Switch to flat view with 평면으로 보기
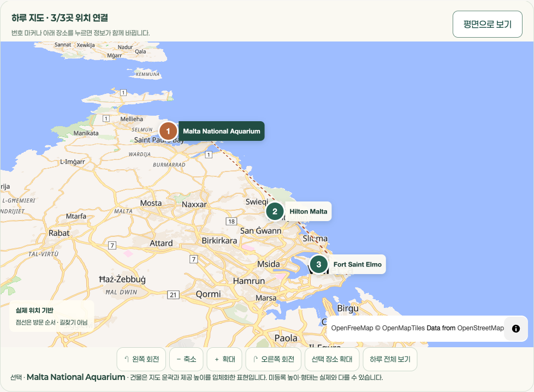This screenshot has width=534, height=392. pos(488,24)
